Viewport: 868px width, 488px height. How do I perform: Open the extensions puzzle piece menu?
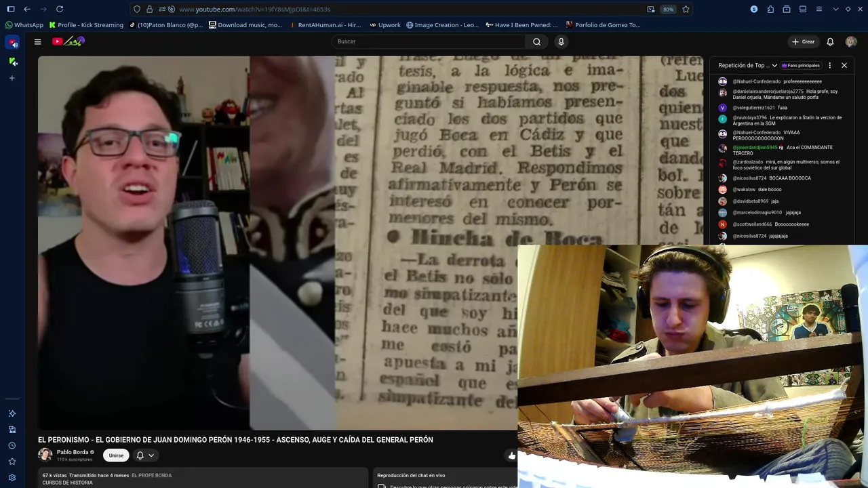tap(770, 9)
